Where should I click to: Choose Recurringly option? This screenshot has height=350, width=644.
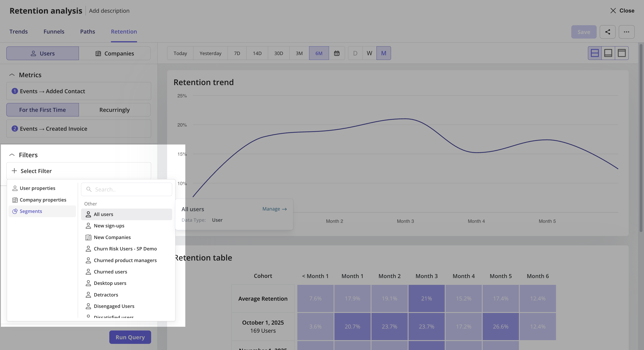115,110
